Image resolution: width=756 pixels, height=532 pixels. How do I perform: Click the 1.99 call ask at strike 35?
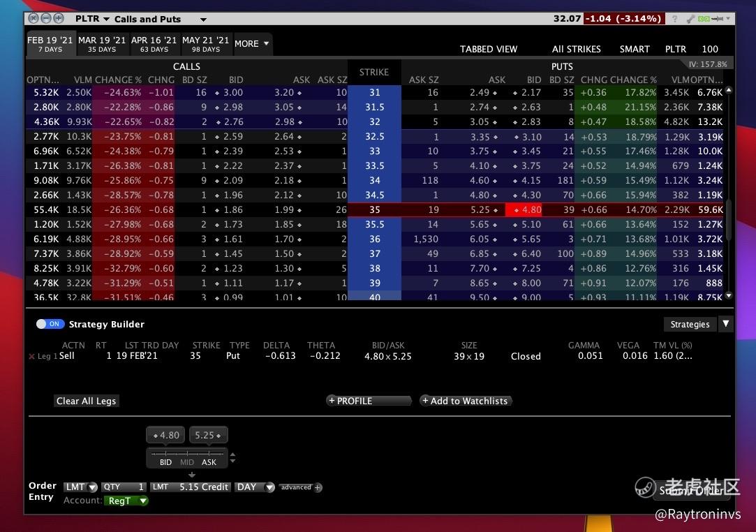coord(288,210)
